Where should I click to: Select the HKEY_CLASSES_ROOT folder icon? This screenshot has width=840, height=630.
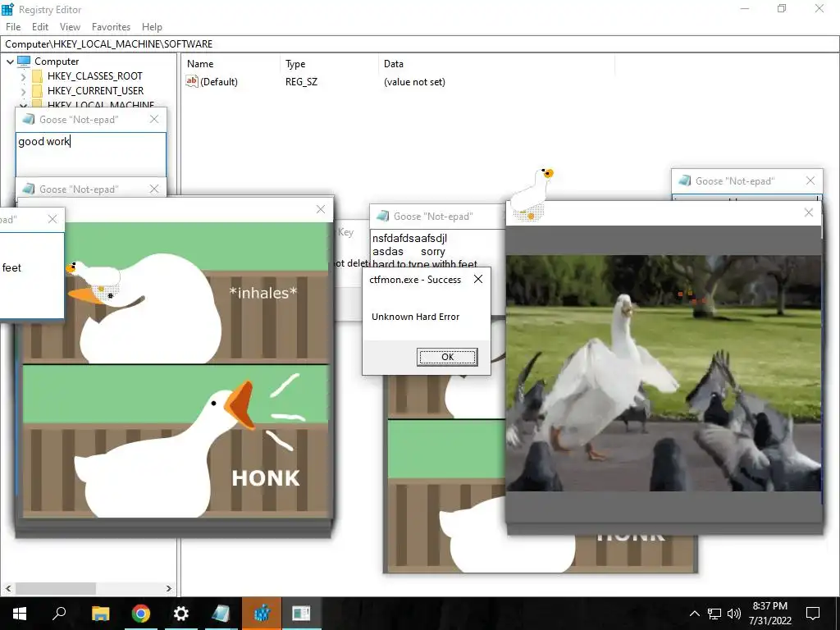click(37, 76)
